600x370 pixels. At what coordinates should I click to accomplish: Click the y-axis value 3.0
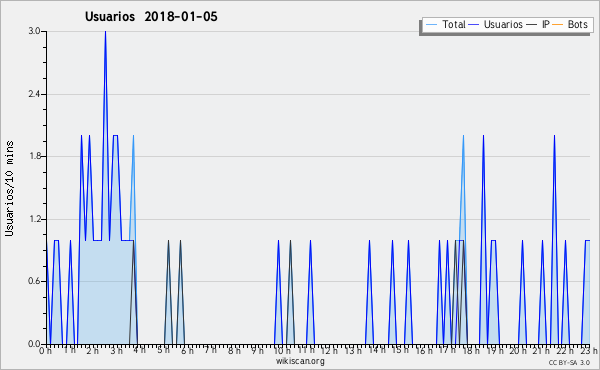pyautogui.click(x=34, y=31)
